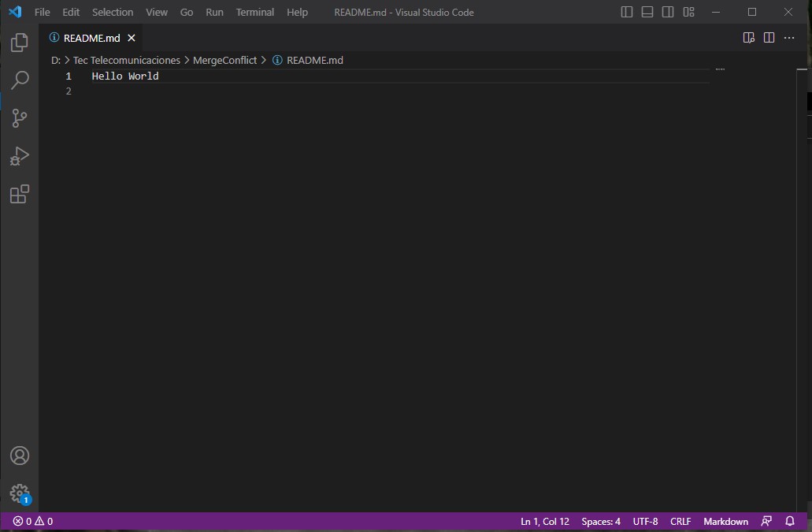The height and width of the screenshot is (532, 812).
Task: Toggle the bottom Panel visibility
Action: 647,12
